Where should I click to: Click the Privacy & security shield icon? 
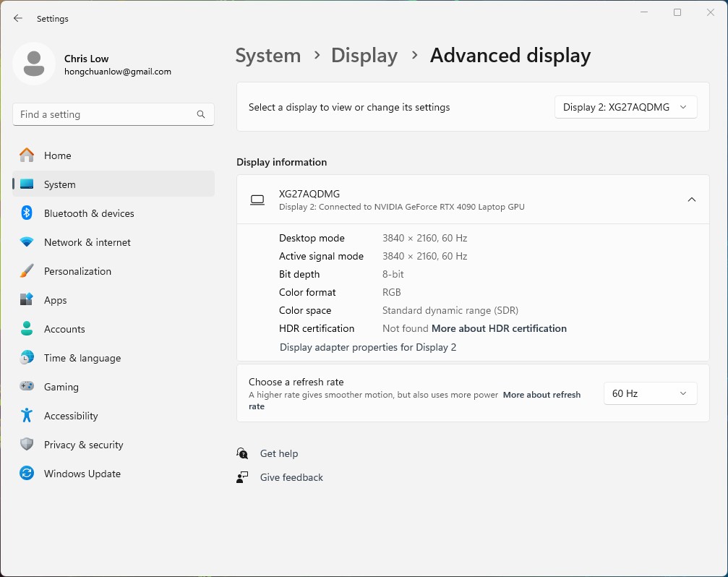tap(27, 445)
